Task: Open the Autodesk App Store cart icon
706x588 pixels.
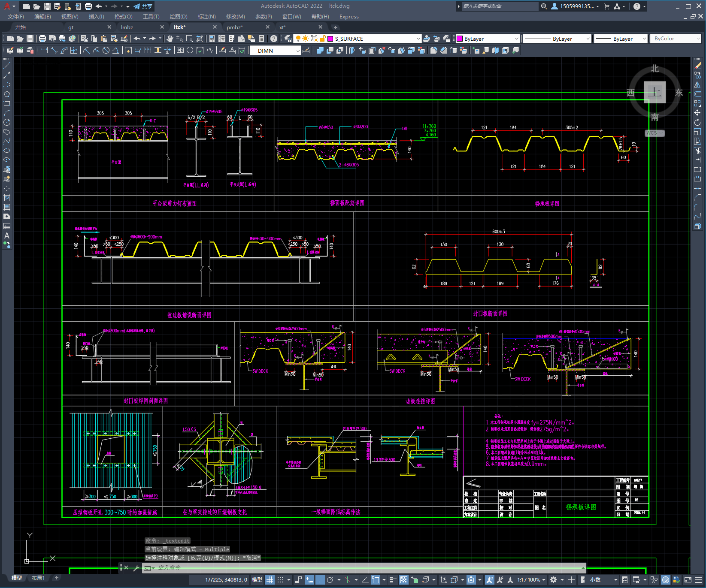Action: tap(606, 6)
